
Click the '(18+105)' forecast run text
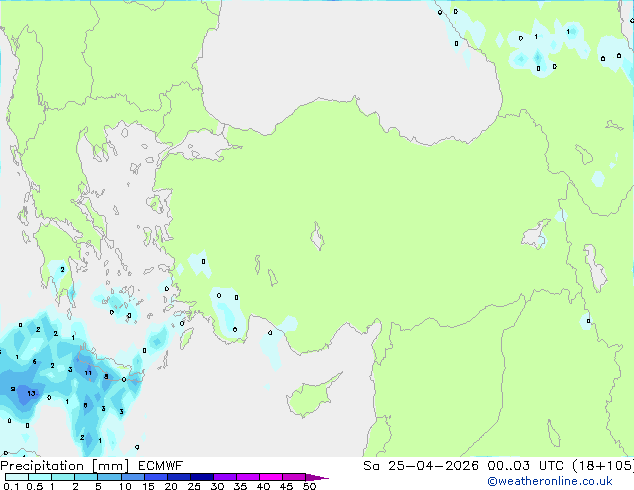pyautogui.click(x=603, y=466)
